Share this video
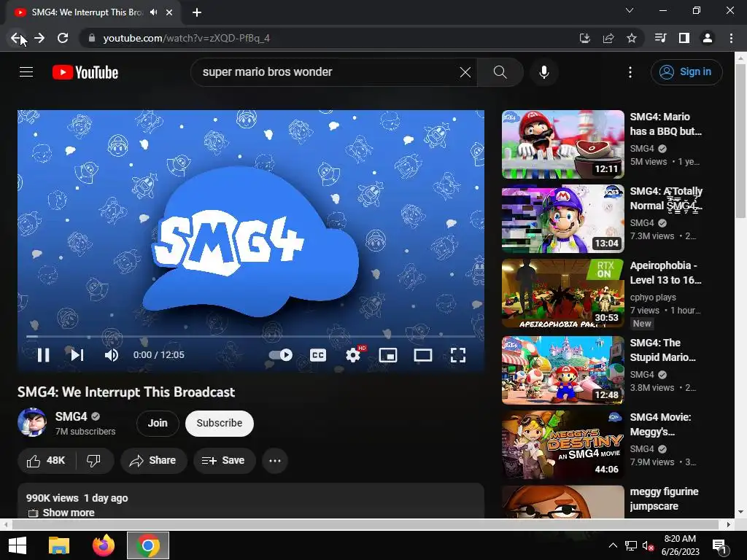 coord(153,461)
